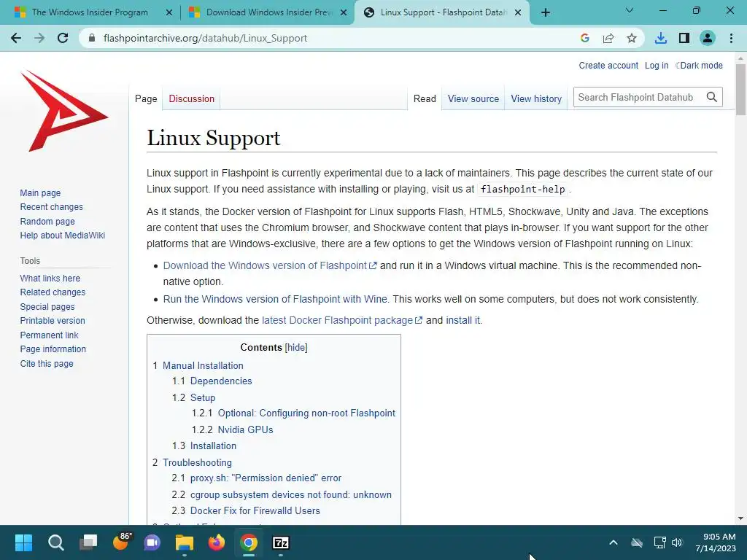Open What links here tool

(x=50, y=278)
